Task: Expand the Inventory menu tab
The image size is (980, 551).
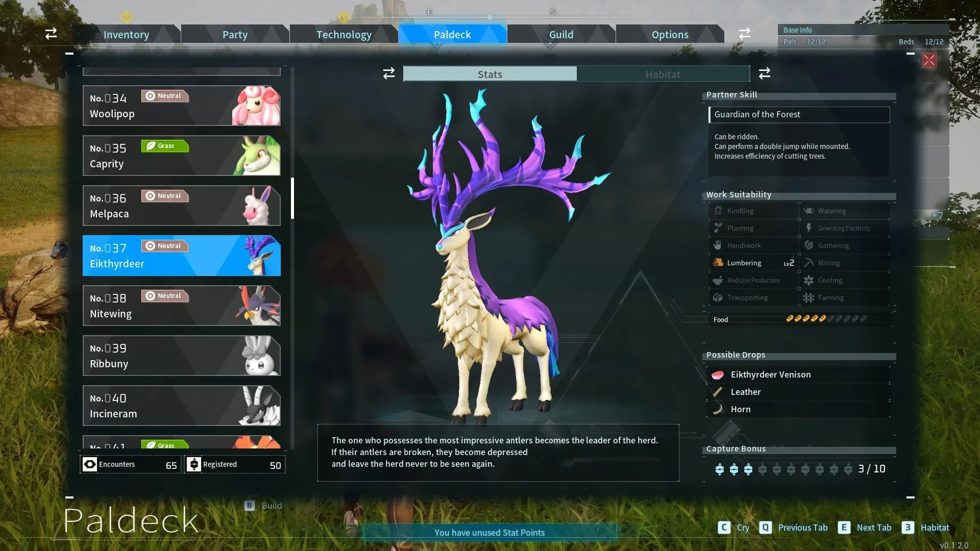Action: [x=126, y=34]
